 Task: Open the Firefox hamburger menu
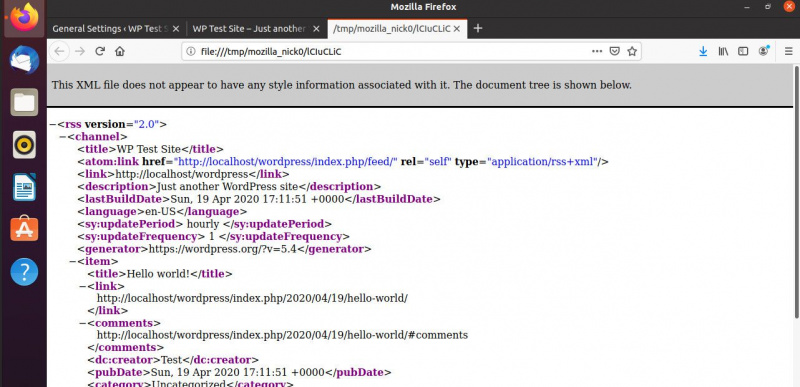[788, 51]
